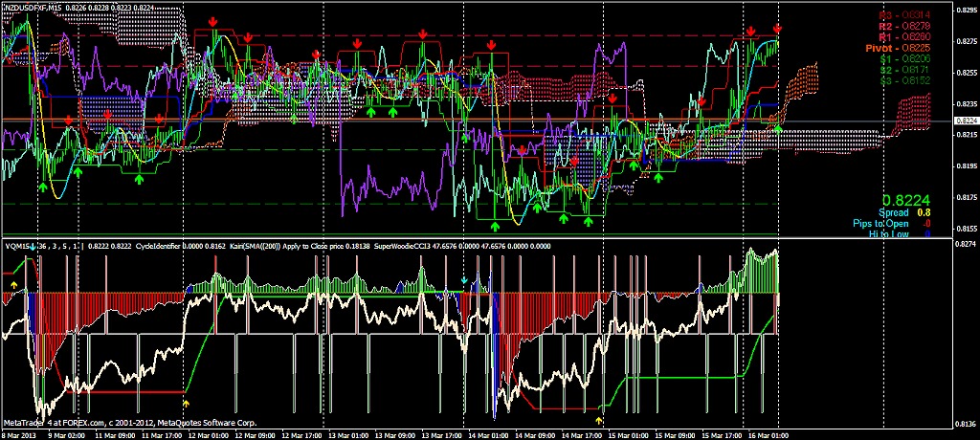Click the NZDUSDFXF,M15 chart title
980x440 pixels.
(x=39, y=8)
